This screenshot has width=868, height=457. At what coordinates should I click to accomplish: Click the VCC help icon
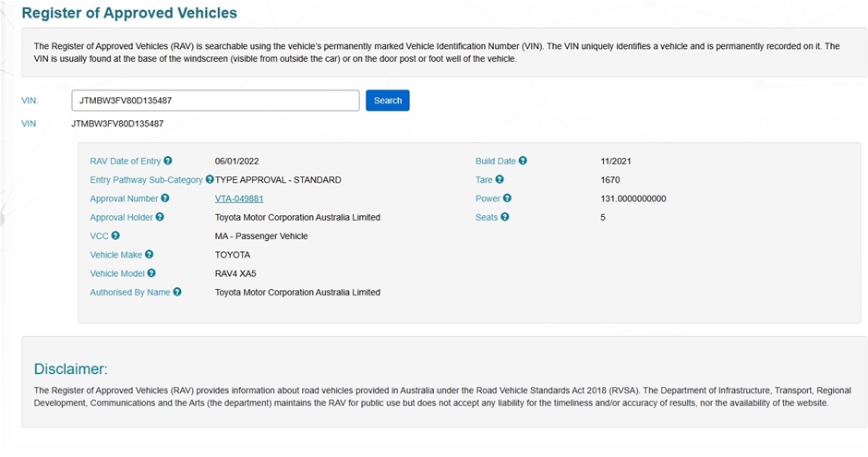click(x=115, y=236)
